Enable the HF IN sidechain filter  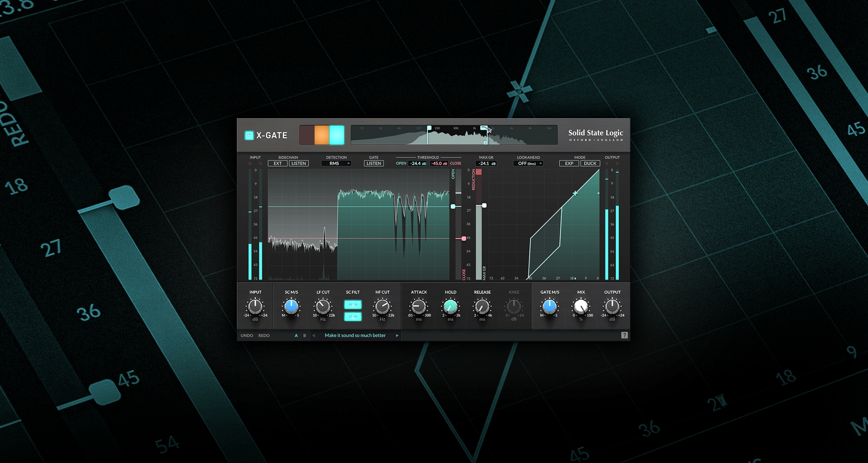(353, 304)
